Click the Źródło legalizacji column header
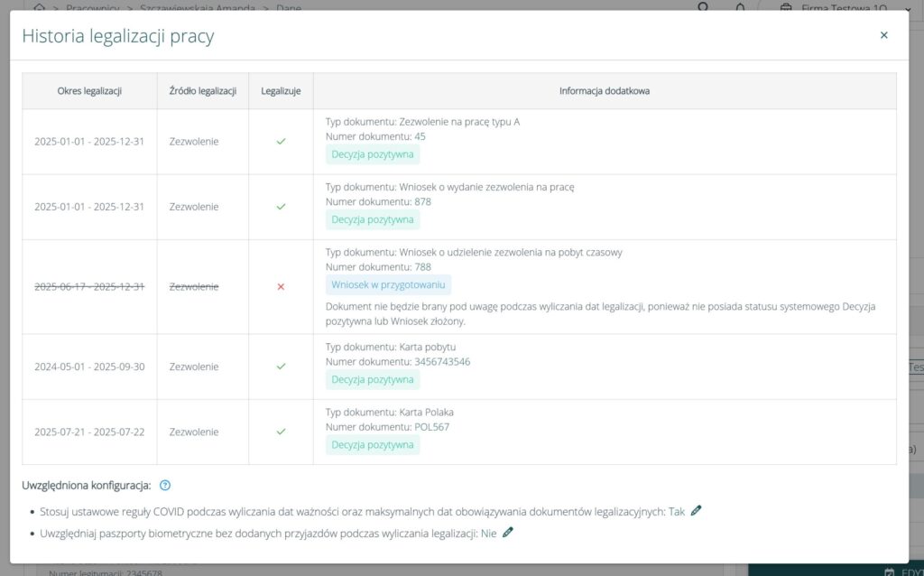924x576 pixels. coord(203,91)
